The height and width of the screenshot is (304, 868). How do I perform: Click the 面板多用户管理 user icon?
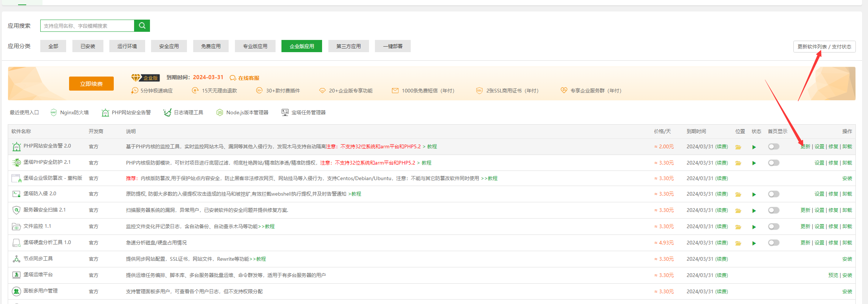tap(16, 291)
